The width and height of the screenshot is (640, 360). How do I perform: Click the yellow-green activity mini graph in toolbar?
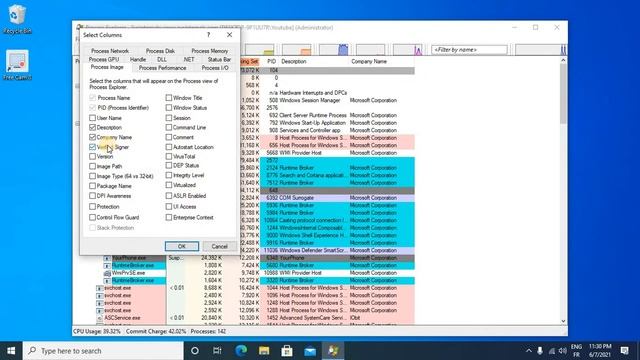(x=260, y=49)
